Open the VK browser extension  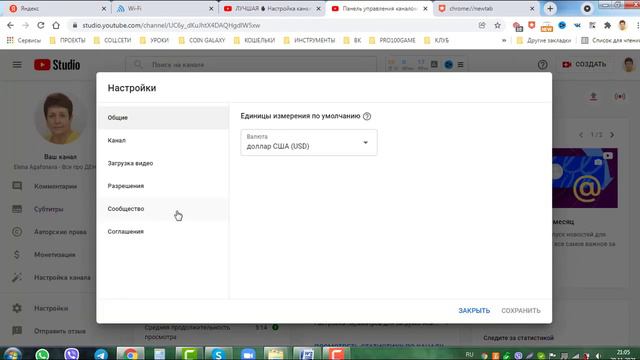pos(577,25)
